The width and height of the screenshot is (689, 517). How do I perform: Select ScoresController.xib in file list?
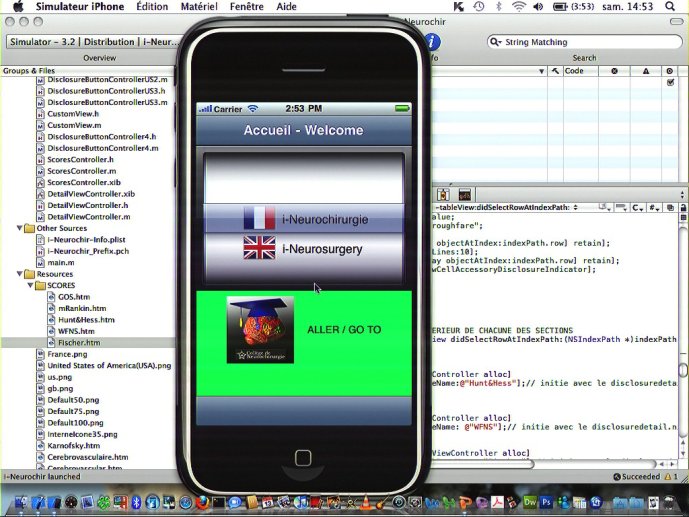[x=84, y=182]
